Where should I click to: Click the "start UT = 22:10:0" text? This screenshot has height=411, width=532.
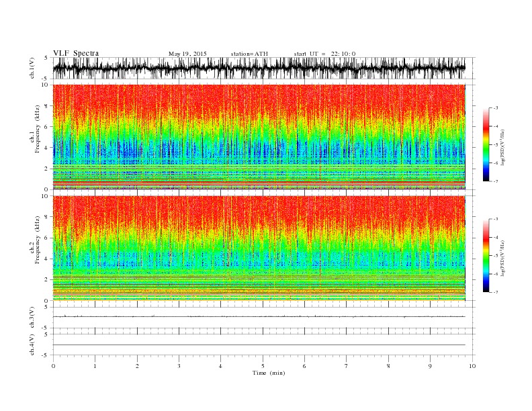coord(324,54)
